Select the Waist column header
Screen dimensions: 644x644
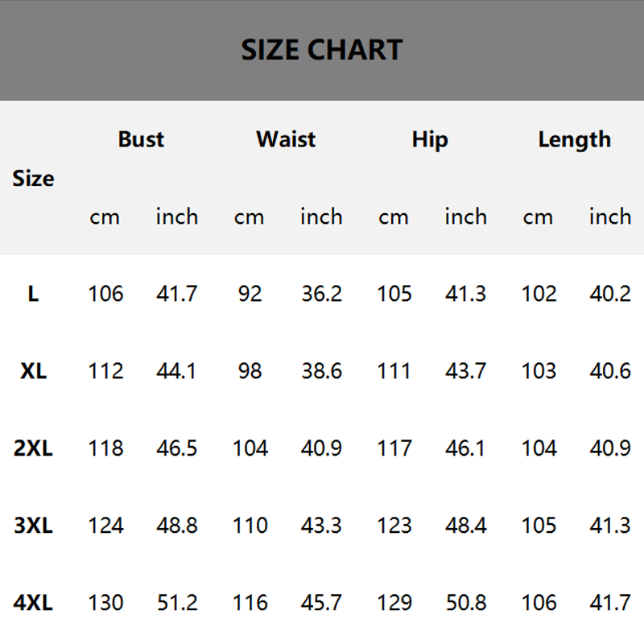click(x=286, y=139)
